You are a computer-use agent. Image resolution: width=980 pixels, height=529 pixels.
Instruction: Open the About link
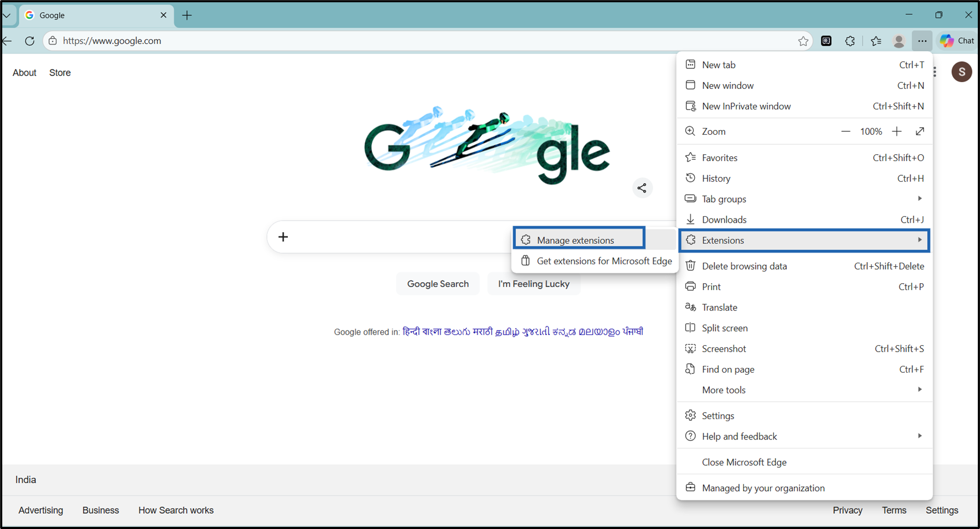pos(24,73)
